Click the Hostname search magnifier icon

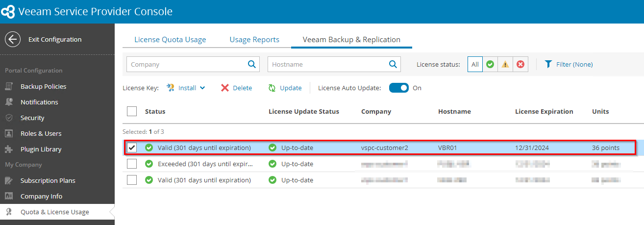[x=393, y=64]
